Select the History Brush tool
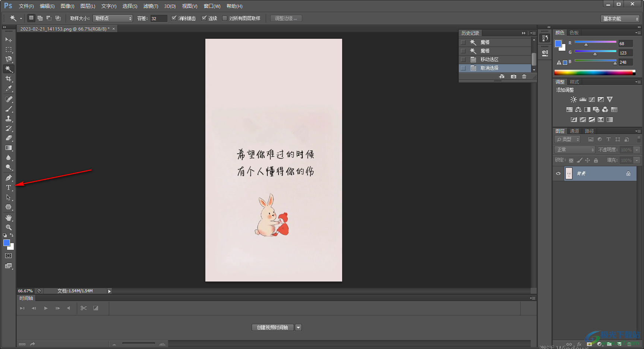 click(9, 128)
